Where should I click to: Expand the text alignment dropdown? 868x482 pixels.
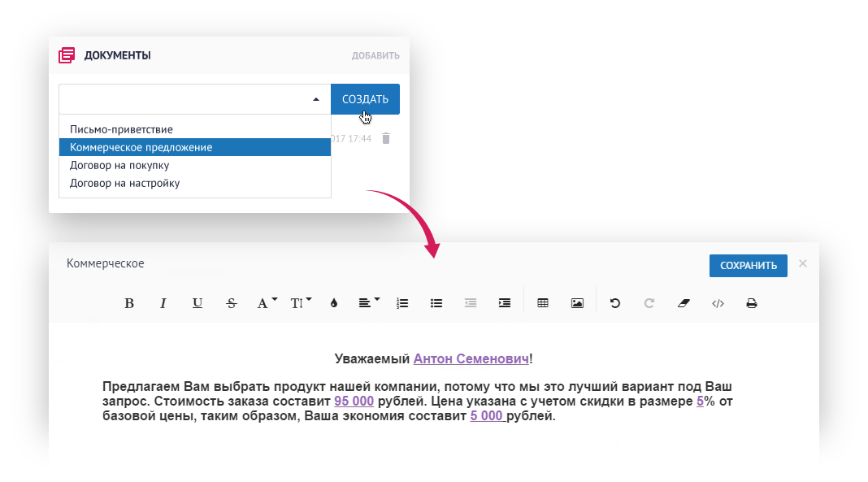pos(369,303)
